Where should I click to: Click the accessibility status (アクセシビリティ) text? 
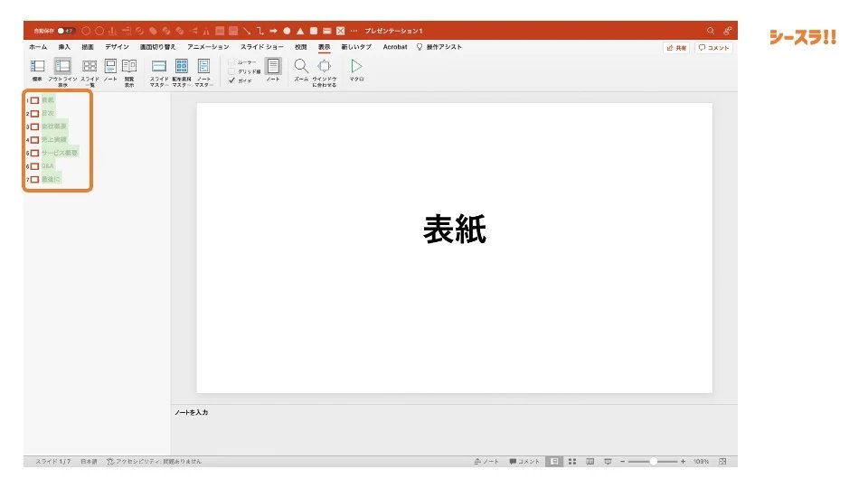(154, 462)
